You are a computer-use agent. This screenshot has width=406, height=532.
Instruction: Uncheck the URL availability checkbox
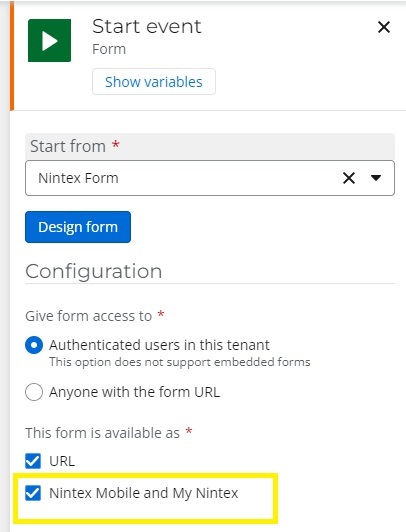tap(33, 461)
